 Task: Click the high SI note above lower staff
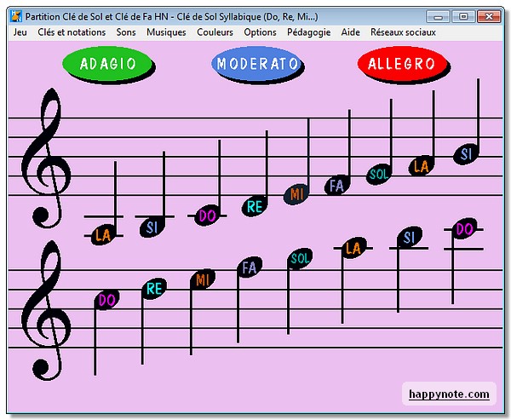410,238
